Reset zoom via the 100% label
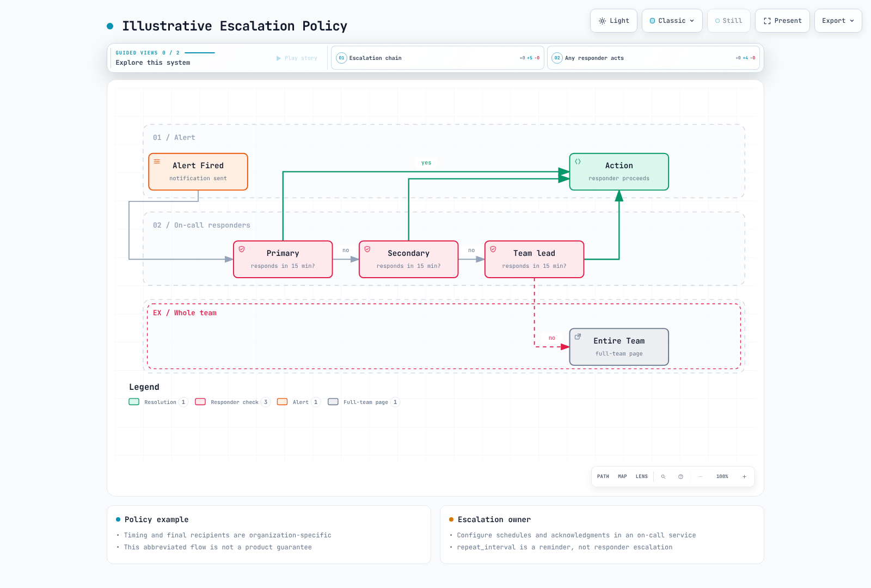 pos(722,476)
